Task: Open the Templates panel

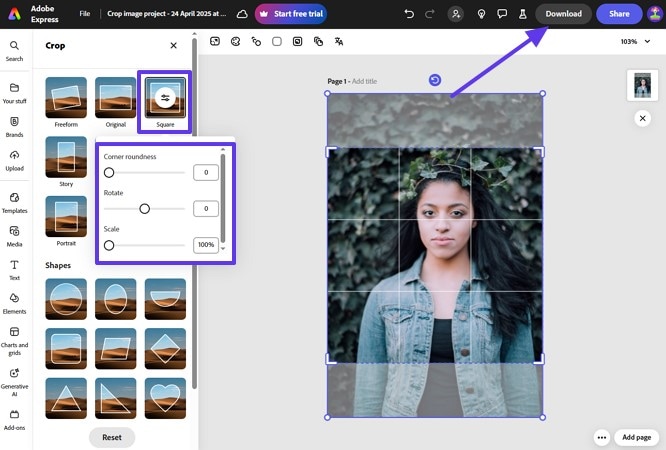Action: (x=14, y=203)
